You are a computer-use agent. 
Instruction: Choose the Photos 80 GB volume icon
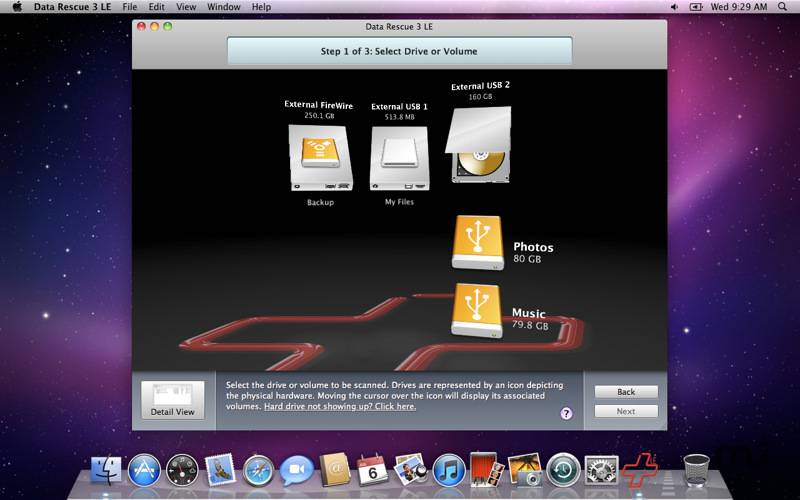coord(478,242)
